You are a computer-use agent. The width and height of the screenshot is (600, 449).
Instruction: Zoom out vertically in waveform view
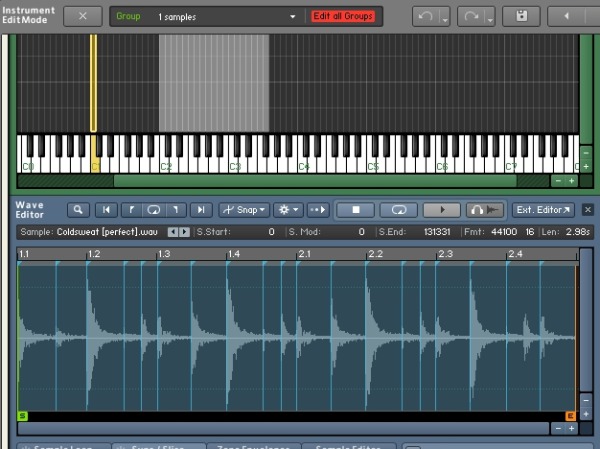(x=586, y=400)
